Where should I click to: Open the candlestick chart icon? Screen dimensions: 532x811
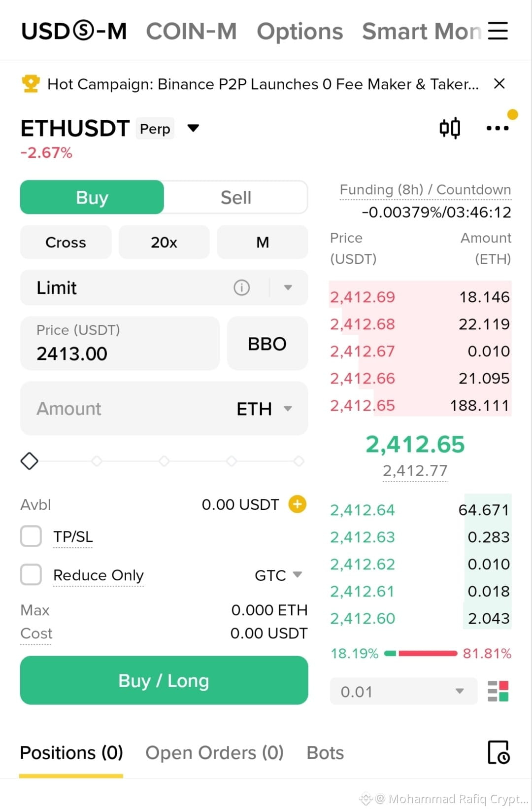[x=450, y=128]
